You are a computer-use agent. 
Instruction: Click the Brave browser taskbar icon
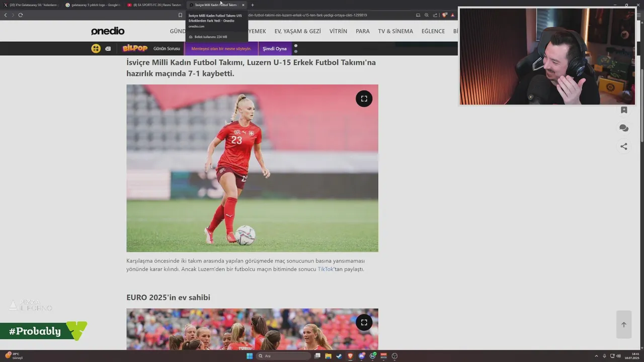[x=350, y=356]
